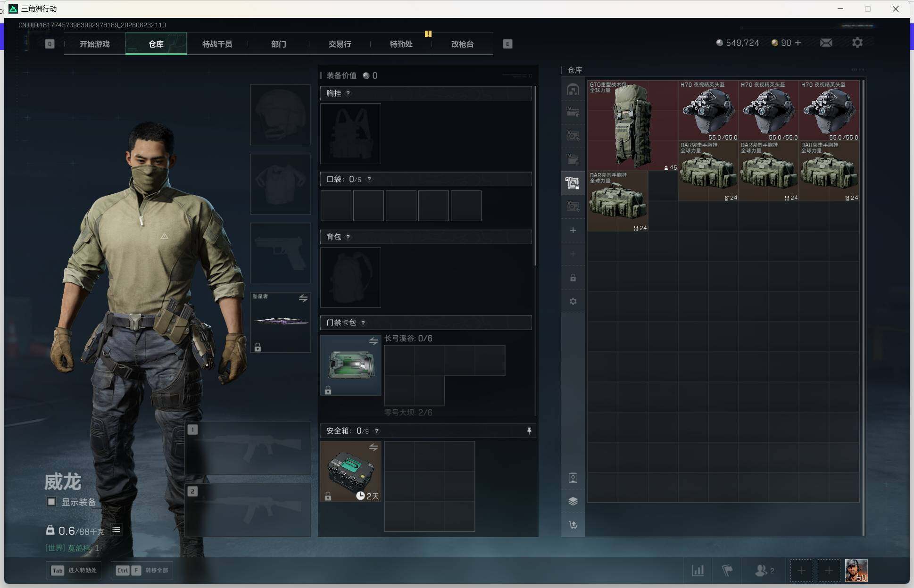Click the lock icon on keycard pouch
Screen dimensions: 914x588
pos(328,390)
